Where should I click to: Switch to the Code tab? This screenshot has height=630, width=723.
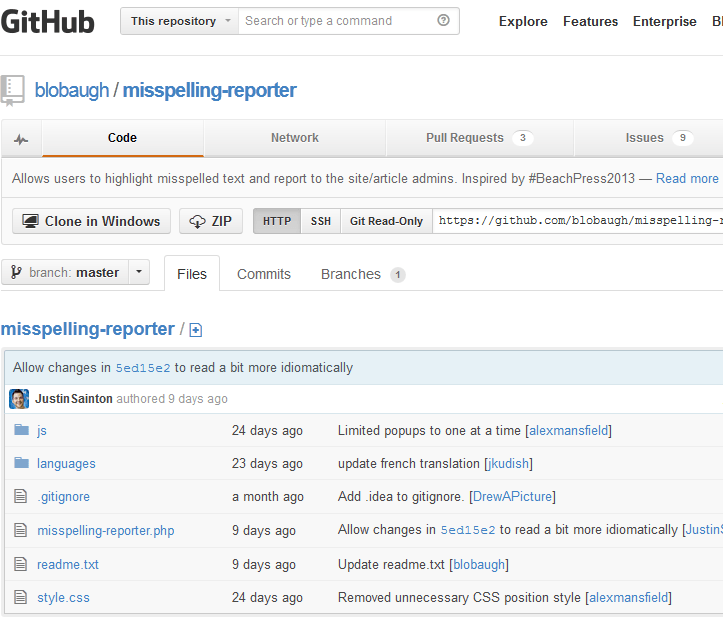click(x=123, y=138)
